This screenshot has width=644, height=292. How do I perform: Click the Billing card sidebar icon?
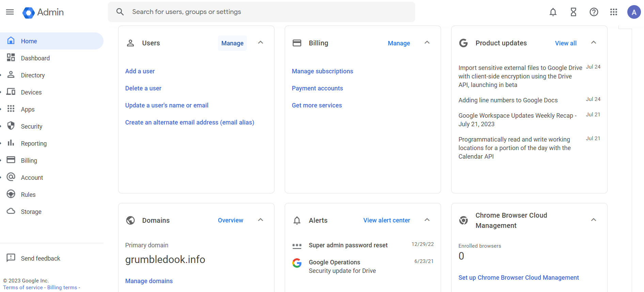tap(11, 160)
